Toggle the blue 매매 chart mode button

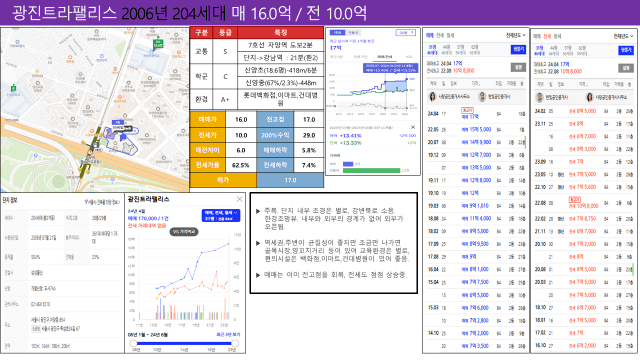(x=337, y=33)
